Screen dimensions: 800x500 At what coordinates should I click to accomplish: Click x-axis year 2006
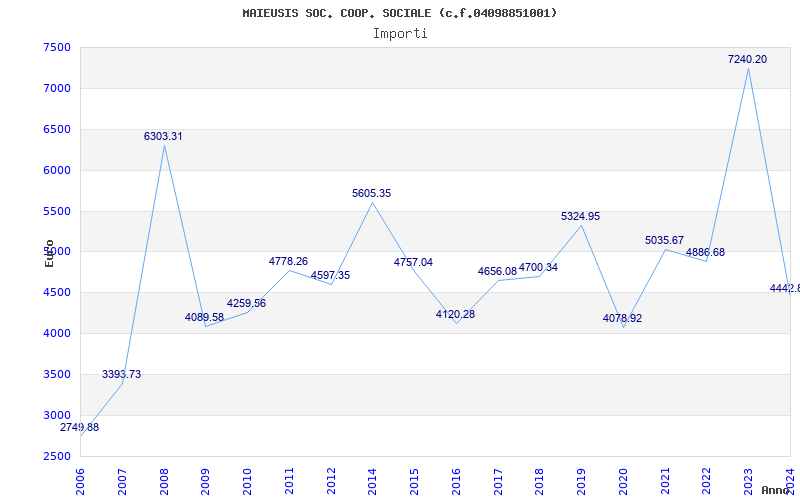click(81, 481)
